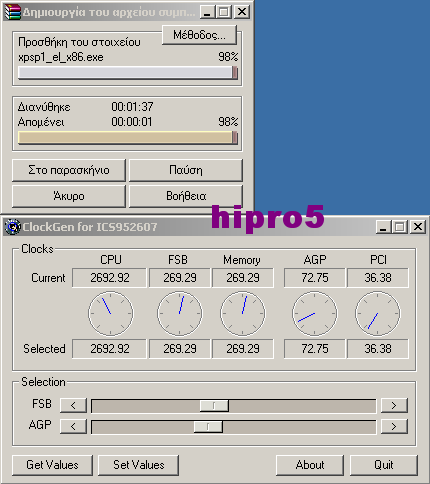Decrease FSB with left arrow button

73,405
